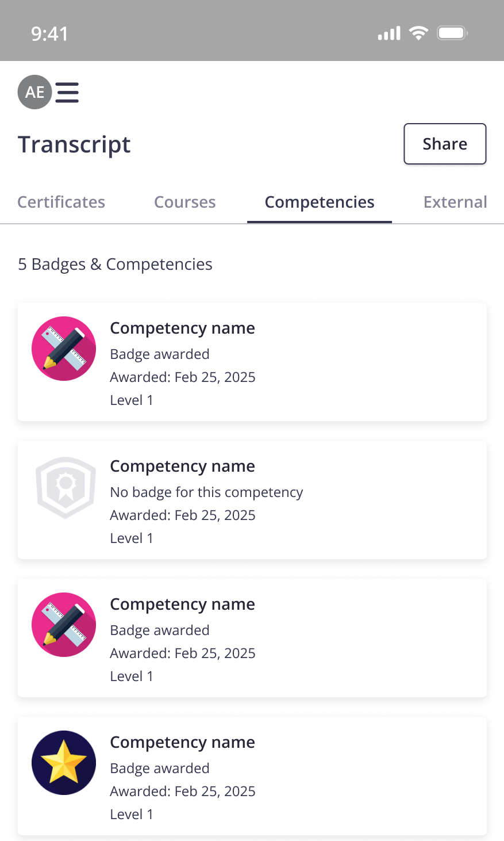Tap the AE profile avatar
This screenshot has height=841, width=504.
(34, 92)
